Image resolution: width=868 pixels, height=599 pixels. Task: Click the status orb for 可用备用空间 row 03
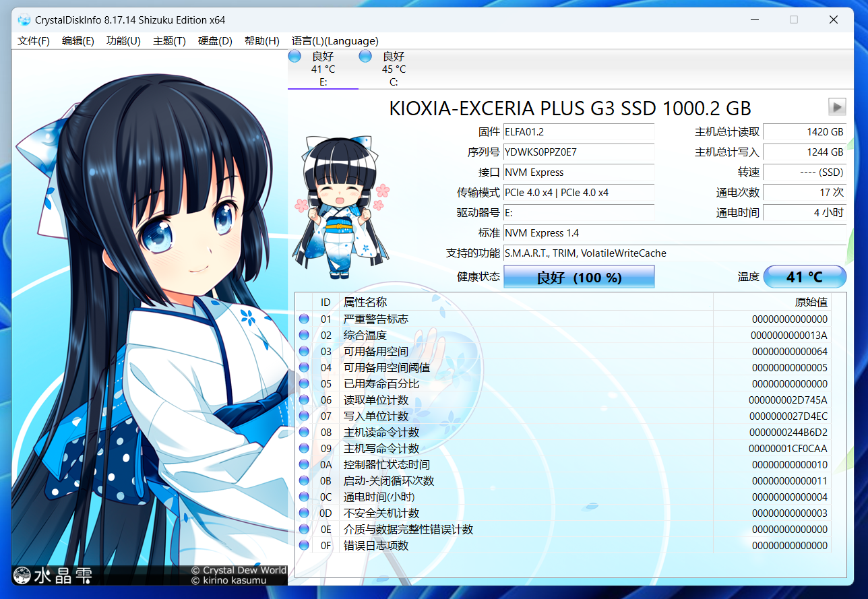pyautogui.click(x=304, y=351)
